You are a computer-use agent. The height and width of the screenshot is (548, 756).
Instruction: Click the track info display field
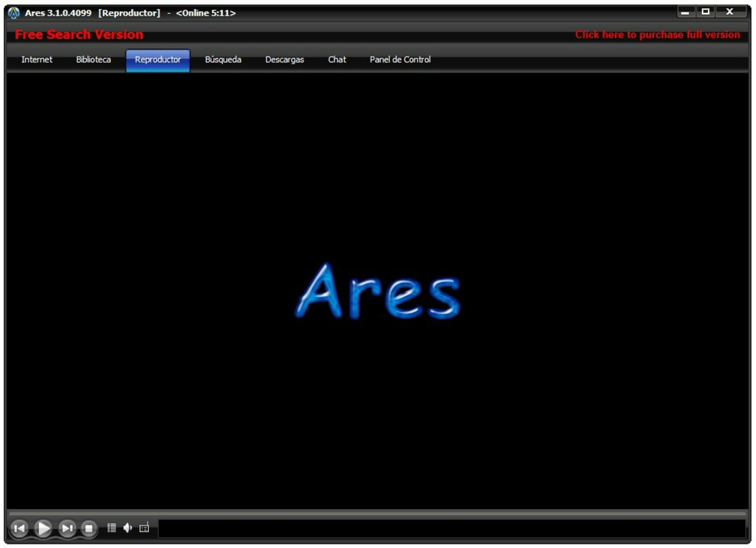(x=452, y=528)
